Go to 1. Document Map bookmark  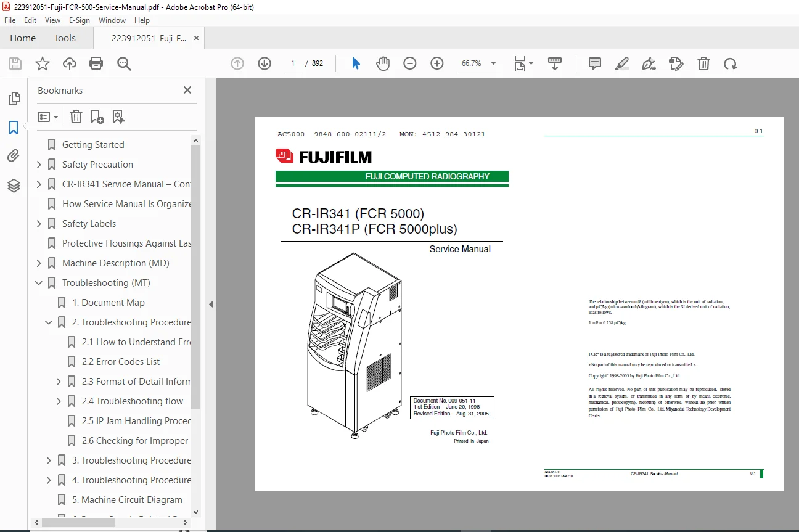coord(109,303)
